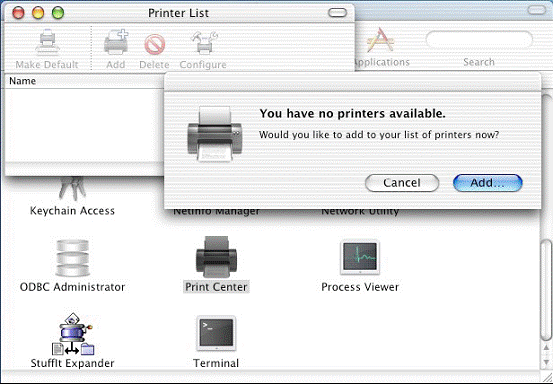Image resolution: width=553 pixels, height=384 pixels.
Task: Click Delete printer toolbar icon
Action: [x=154, y=44]
